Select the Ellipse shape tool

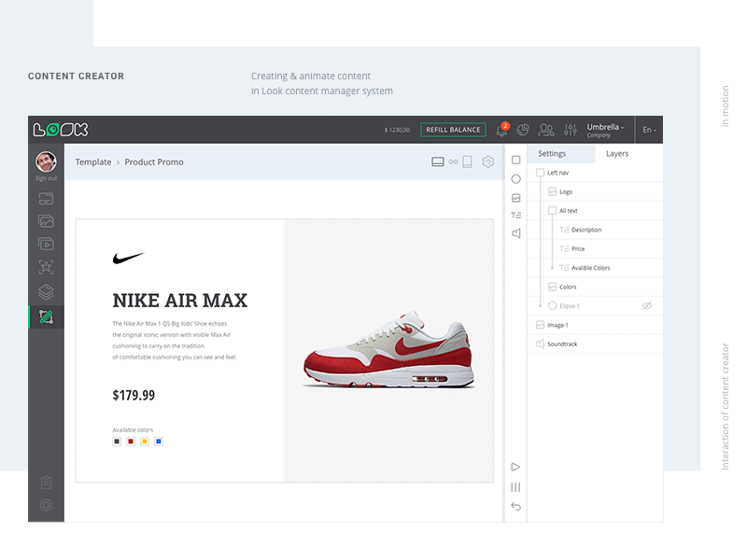(x=515, y=178)
